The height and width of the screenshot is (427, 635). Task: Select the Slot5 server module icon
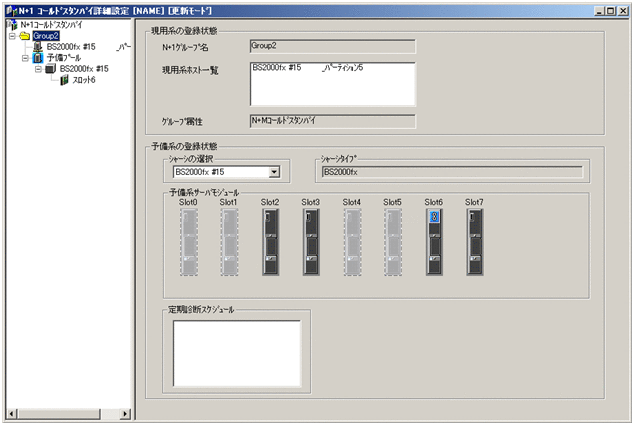[393, 242]
